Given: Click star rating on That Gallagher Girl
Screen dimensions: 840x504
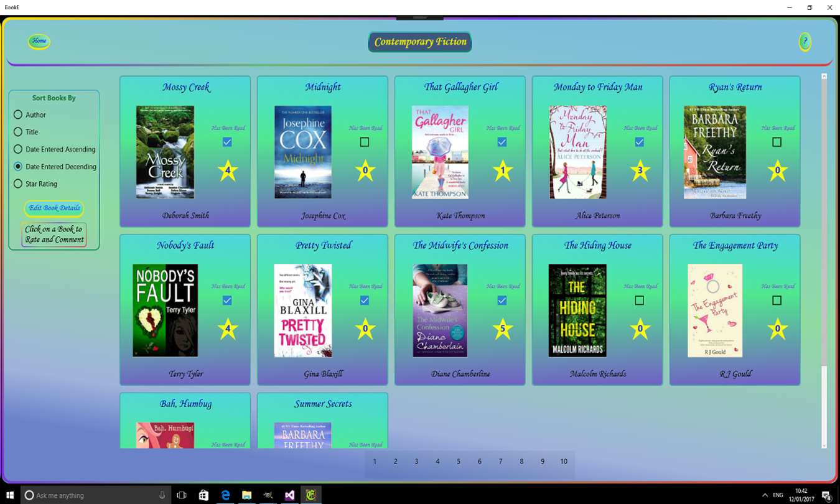Looking at the screenshot, I should click(x=503, y=170).
